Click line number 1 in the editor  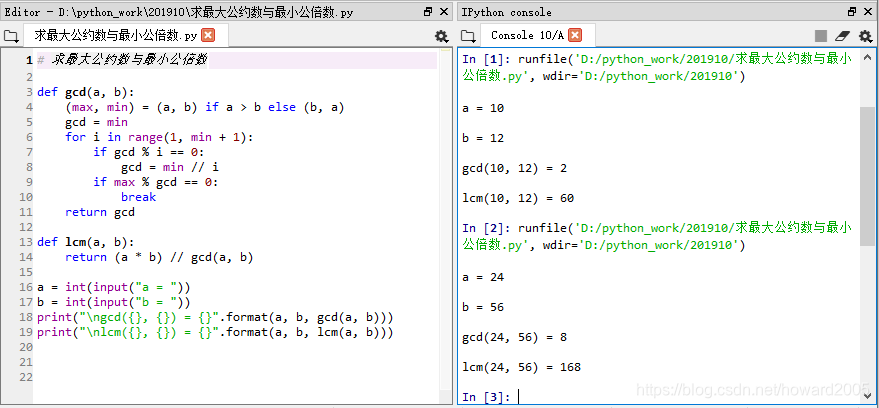click(29, 61)
